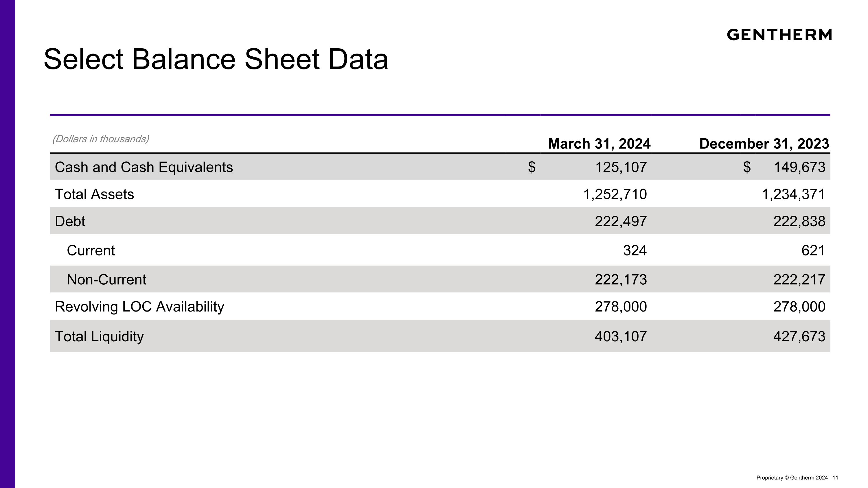Screen dimensions: 868x488
Task: Select the 222,838 debt value
Action: (x=800, y=221)
